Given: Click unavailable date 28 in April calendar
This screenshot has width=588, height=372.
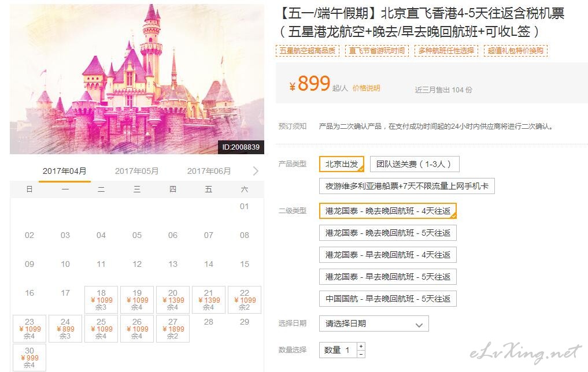Looking at the screenshot, I should point(209,322).
